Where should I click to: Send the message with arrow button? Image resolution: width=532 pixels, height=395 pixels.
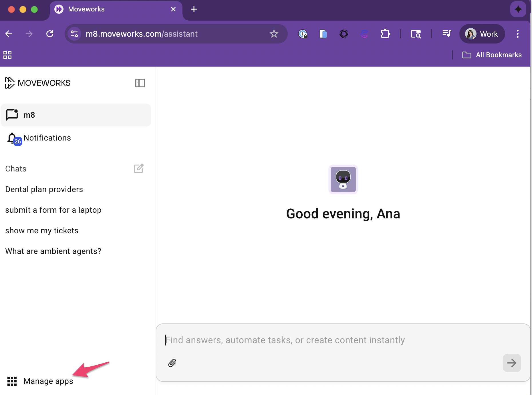click(x=512, y=363)
